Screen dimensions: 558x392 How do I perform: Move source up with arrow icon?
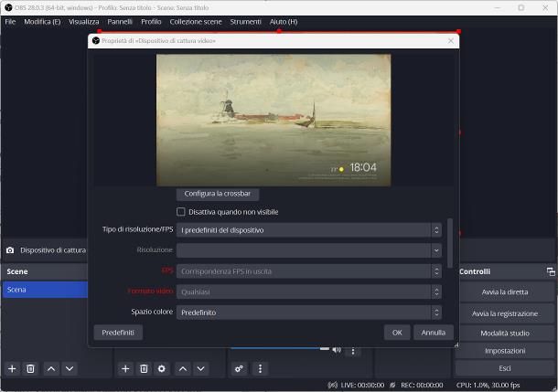[x=183, y=368]
